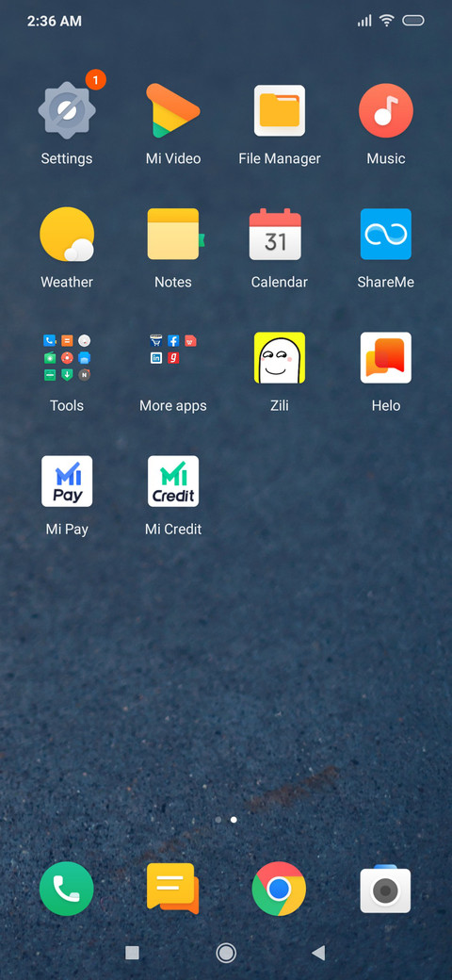
Task: Open the Phone dialer in the dock
Action: pos(67,889)
